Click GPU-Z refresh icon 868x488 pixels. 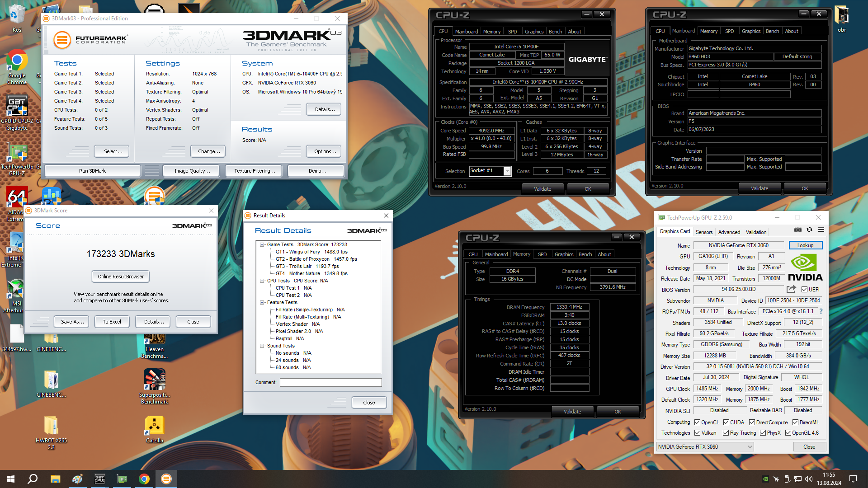point(809,230)
